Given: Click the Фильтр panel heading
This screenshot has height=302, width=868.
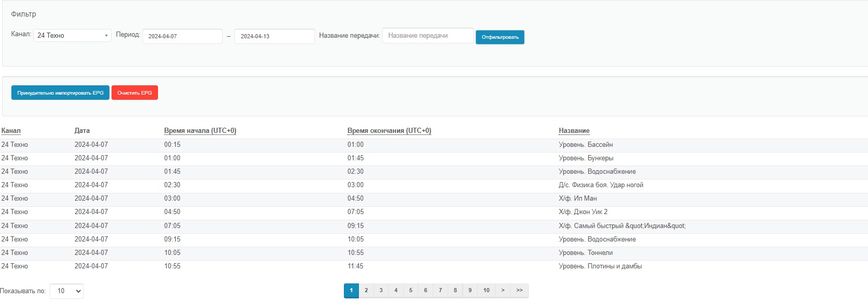Looking at the screenshot, I should (x=24, y=14).
